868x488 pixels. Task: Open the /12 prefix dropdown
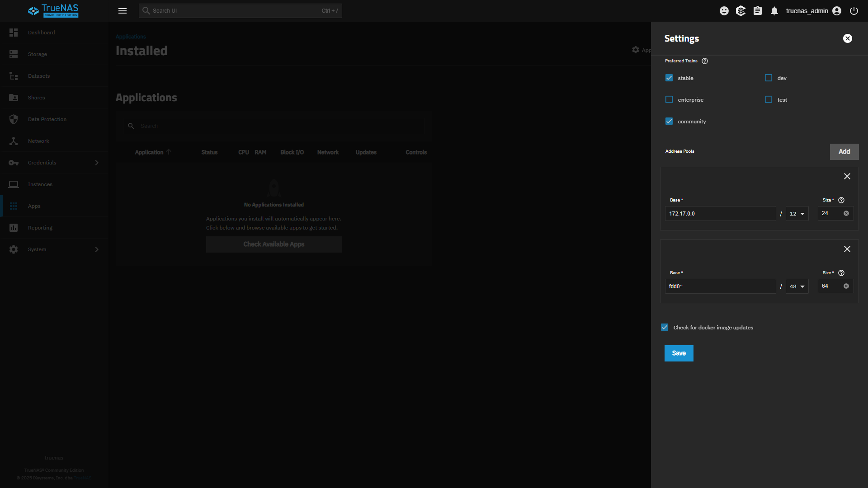797,214
